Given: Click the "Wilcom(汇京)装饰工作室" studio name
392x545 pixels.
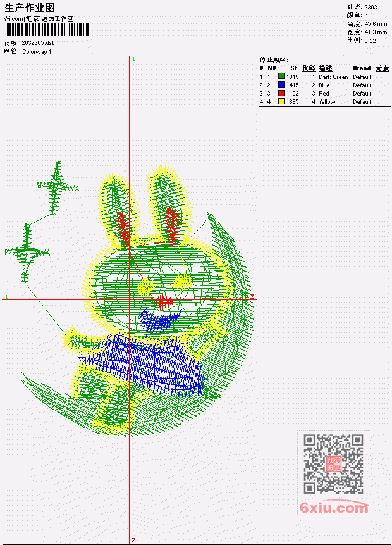Looking at the screenshot, I should click(x=39, y=19).
